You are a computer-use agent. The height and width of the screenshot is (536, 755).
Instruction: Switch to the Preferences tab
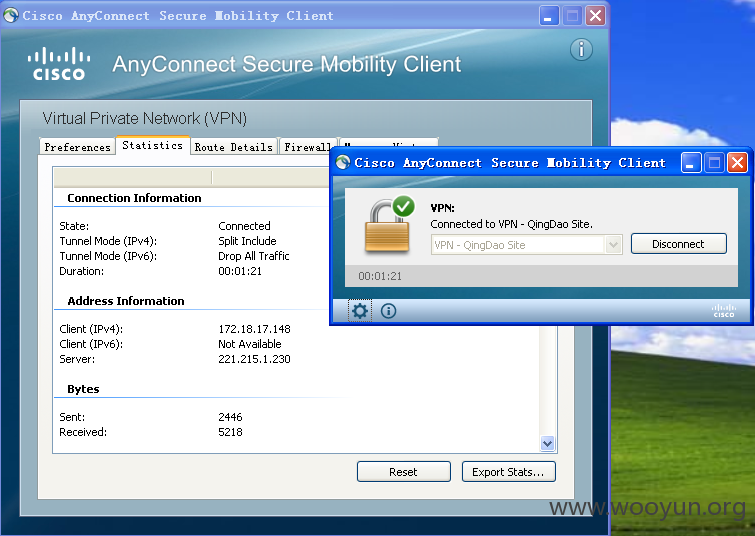click(x=77, y=147)
